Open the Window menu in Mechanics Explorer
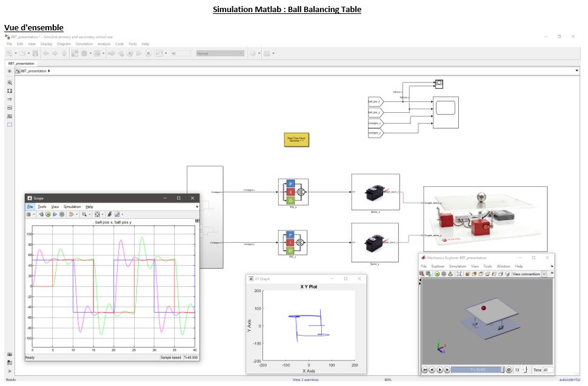This screenshot has height=386, width=588. tap(503, 266)
